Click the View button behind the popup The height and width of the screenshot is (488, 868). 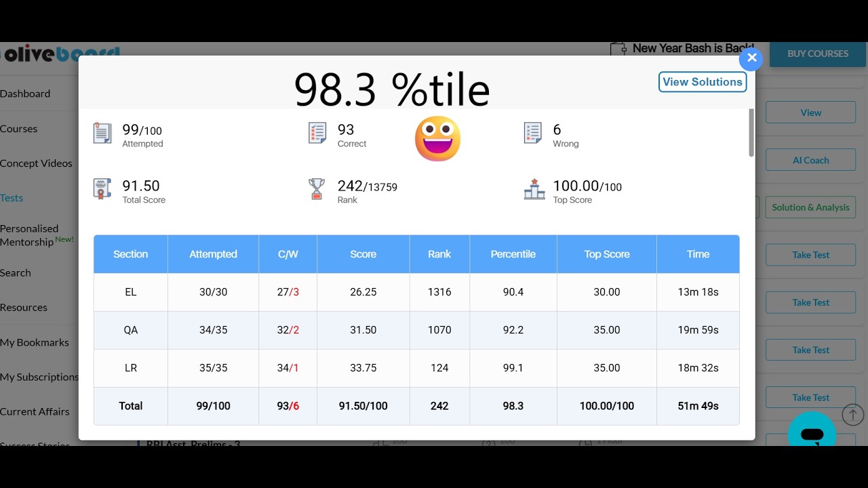810,113
